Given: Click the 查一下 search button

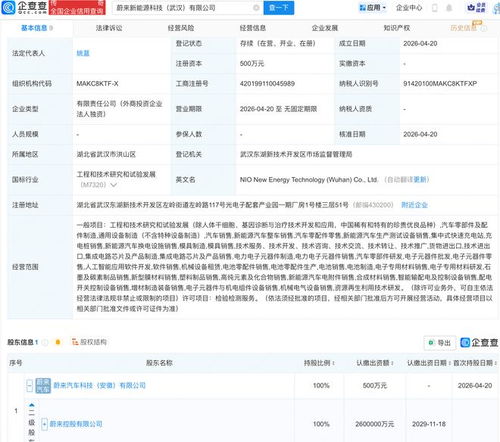Looking at the screenshot, I should coord(279,8).
